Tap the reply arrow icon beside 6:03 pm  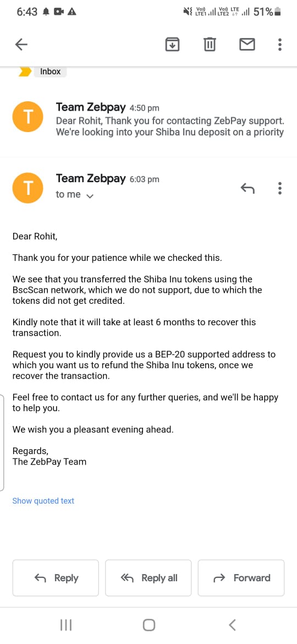tap(248, 188)
